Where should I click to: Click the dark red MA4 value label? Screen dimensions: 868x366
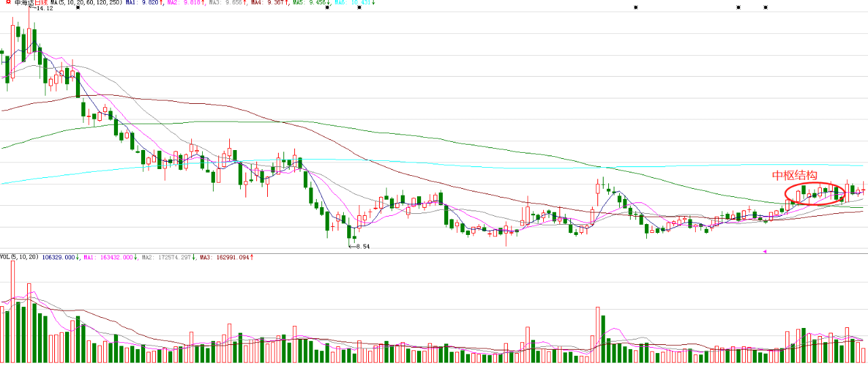point(270,3)
